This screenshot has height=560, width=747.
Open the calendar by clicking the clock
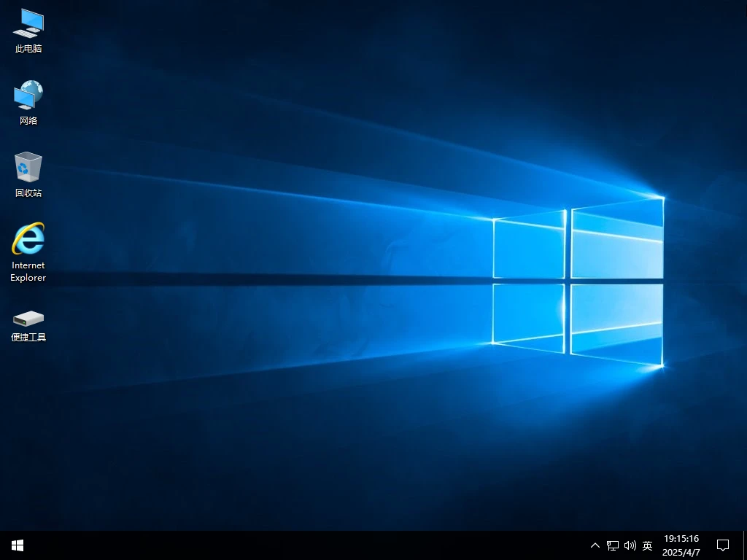[x=682, y=545]
